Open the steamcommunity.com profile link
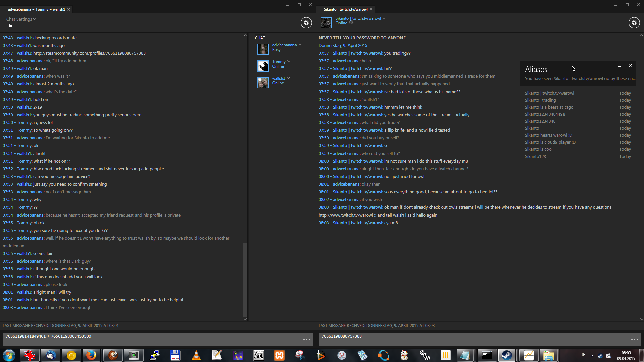Viewport: 644px width, 362px height. 89,53
